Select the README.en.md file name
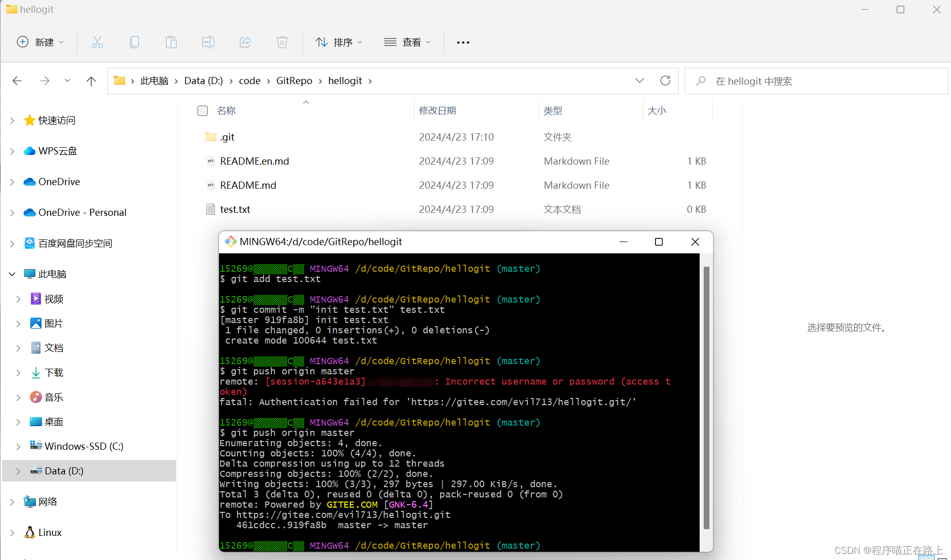 tap(254, 161)
